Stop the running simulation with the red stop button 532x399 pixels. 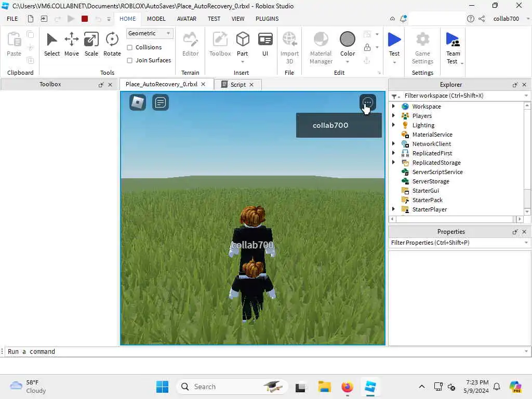85,19
